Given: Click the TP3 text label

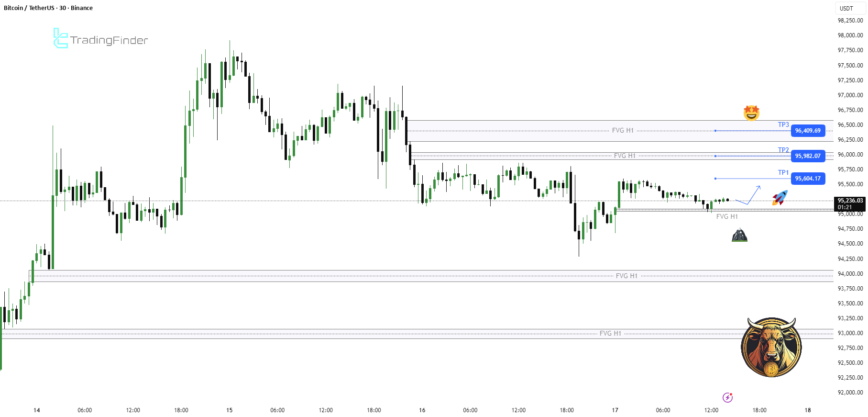Looking at the screenshot, I should pyautogui.click(x=783, y=124).
